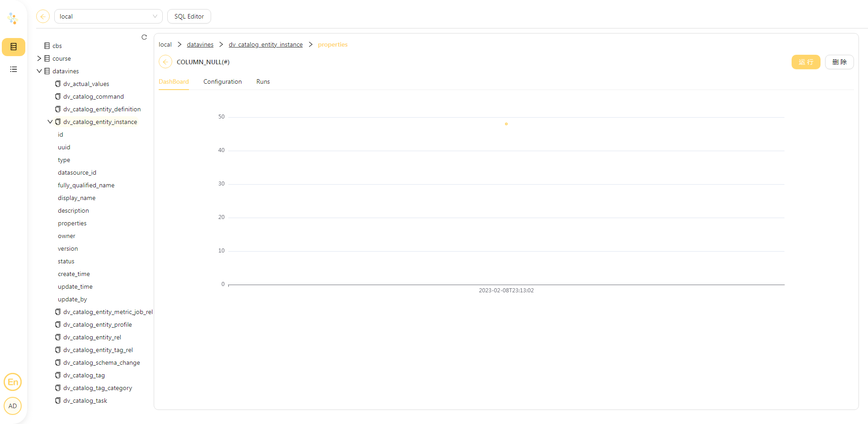Click the cbs database icon
The height and width of the screenshot is (424, 868).
pos(47,46)
